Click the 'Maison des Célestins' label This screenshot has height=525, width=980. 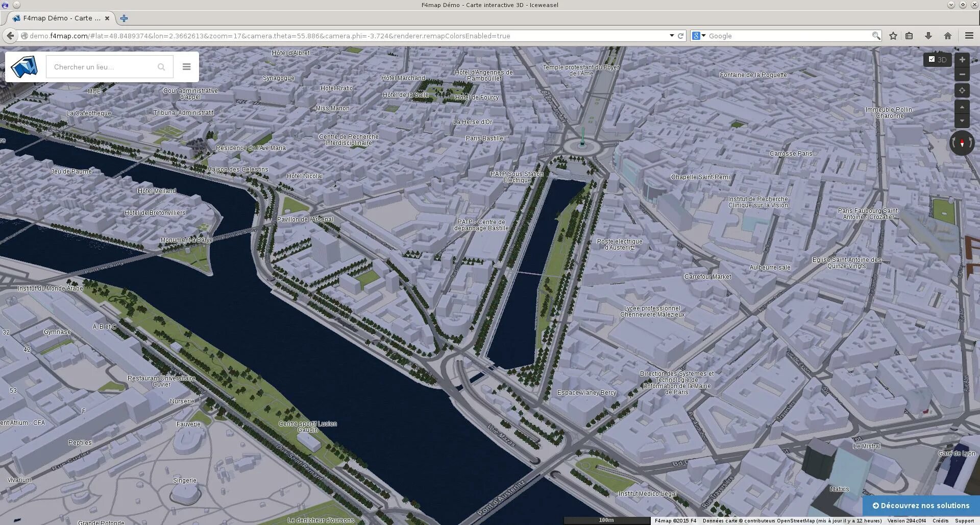point(238,170)
